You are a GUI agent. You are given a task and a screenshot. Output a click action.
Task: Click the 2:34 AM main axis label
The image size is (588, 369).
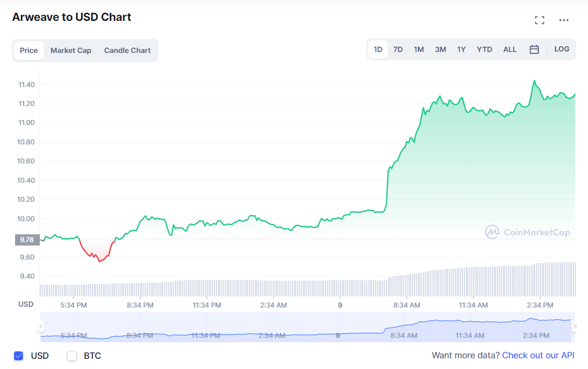click(273, 305)
